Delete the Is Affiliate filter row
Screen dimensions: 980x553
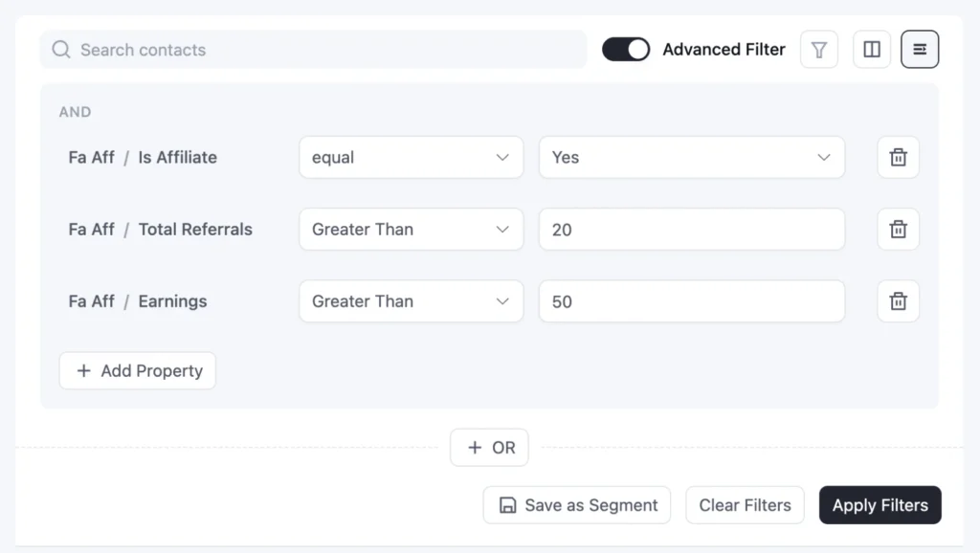point(898,158)
